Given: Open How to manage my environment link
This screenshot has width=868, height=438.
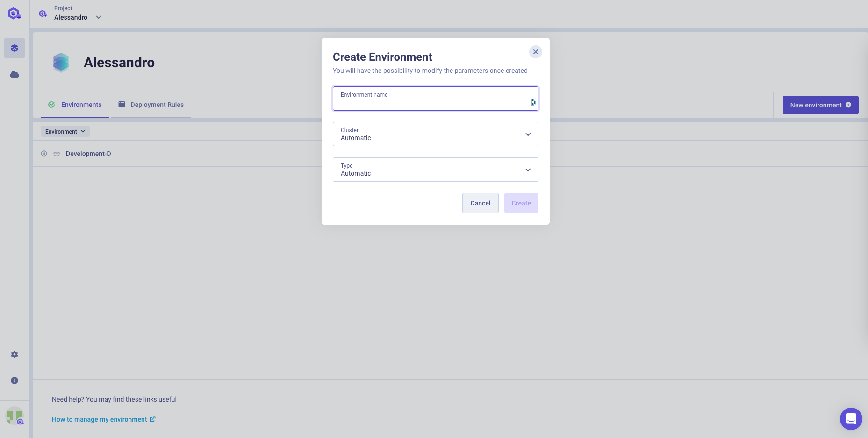Looking at the screenshot, I should (x=104, y=419).
